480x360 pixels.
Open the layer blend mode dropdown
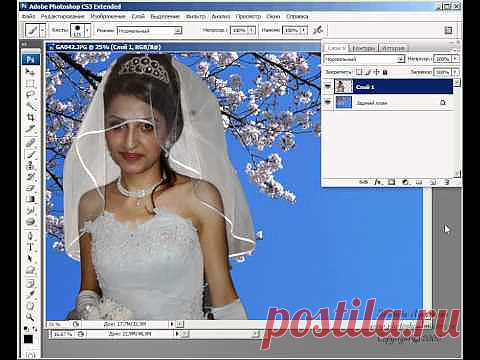point(364,59)
